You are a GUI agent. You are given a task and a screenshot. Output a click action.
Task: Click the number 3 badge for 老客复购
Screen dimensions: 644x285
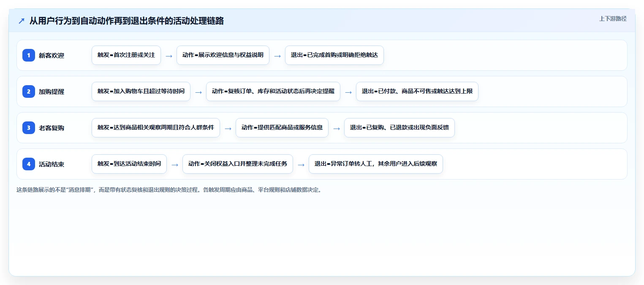tap(29, 128)
